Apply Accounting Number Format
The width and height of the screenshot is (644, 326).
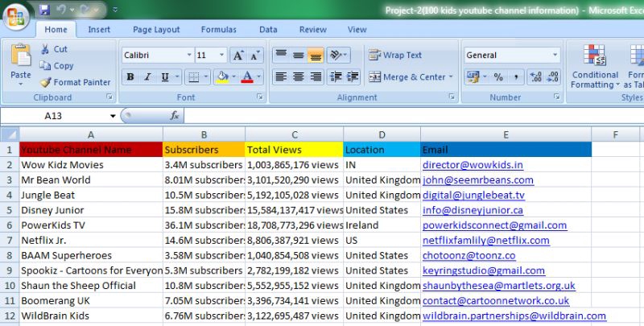[473, 76]
